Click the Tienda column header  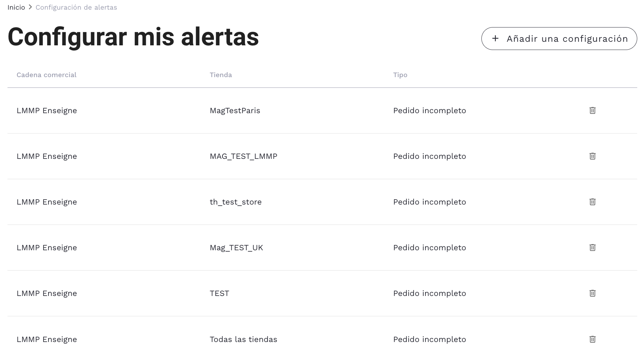[221, 75]
